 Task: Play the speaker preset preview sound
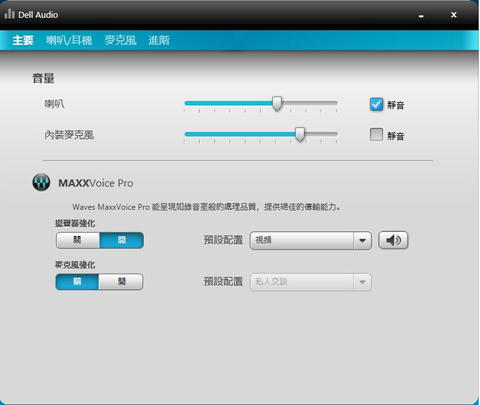coord(393,240)
